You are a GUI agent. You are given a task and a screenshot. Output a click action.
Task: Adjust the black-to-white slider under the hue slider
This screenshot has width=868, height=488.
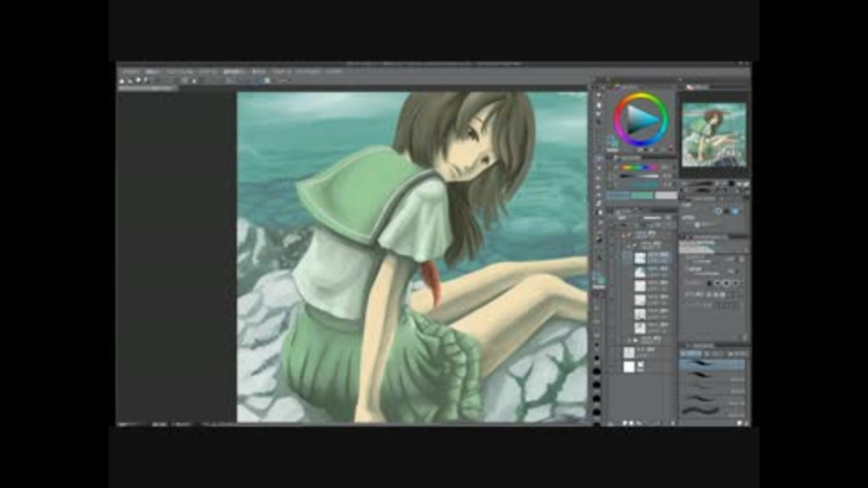[x=637, y=176]
